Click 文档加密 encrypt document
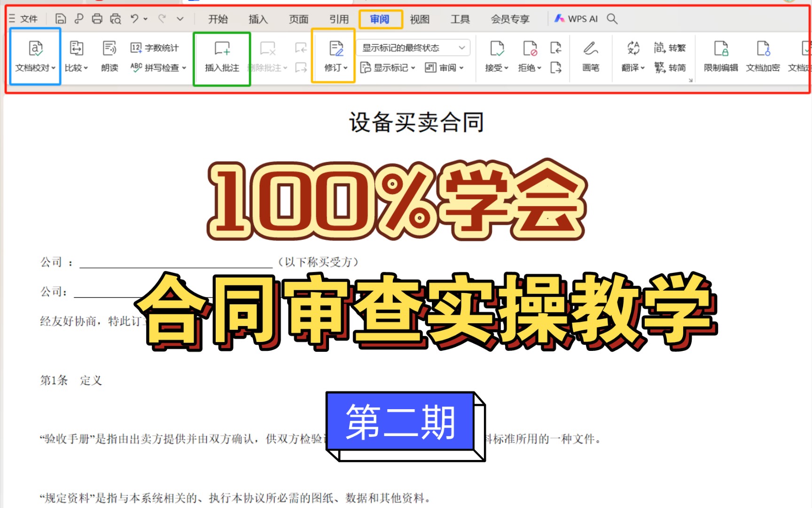 tap(763, 56)
